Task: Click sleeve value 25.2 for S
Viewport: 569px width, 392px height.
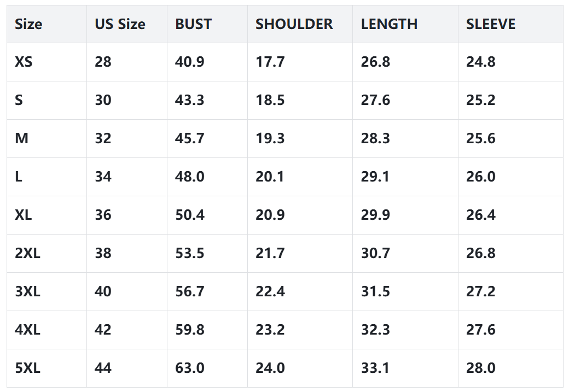Action: click(x=480, y=100)
